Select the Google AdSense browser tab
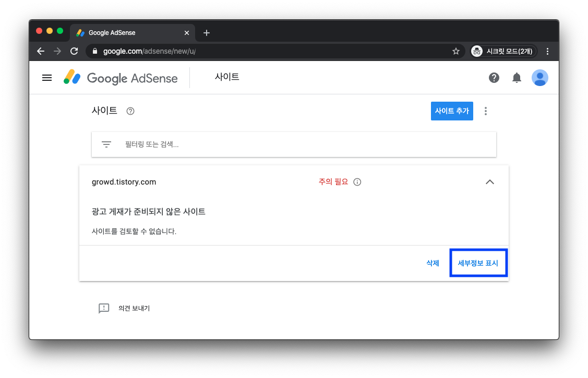 (132, 33)
